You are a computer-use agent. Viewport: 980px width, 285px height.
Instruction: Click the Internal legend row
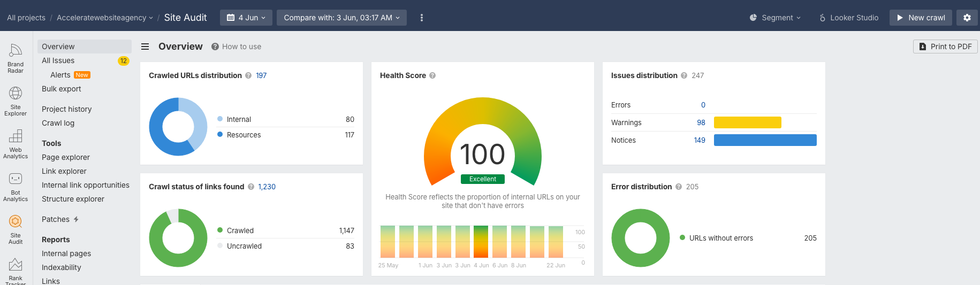[286, 119]
